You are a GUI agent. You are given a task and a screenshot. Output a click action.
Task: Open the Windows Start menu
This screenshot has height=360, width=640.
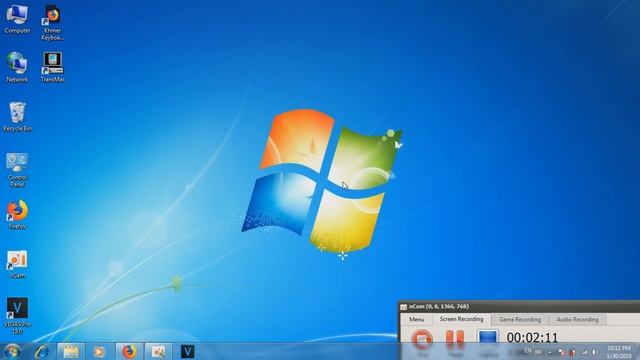point(12,351)
